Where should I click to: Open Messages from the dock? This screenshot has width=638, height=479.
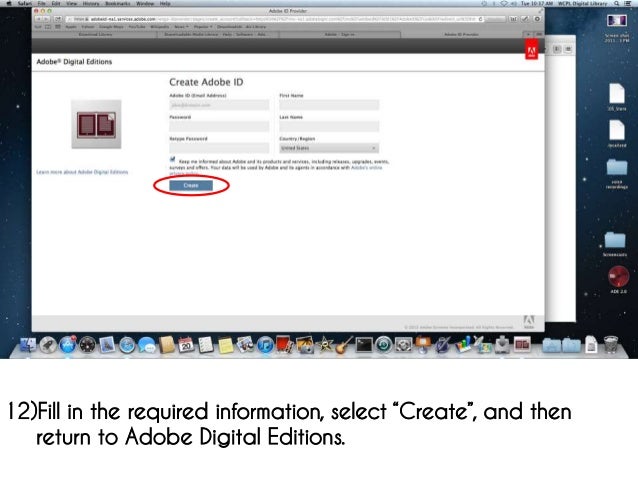click(146, 345)
